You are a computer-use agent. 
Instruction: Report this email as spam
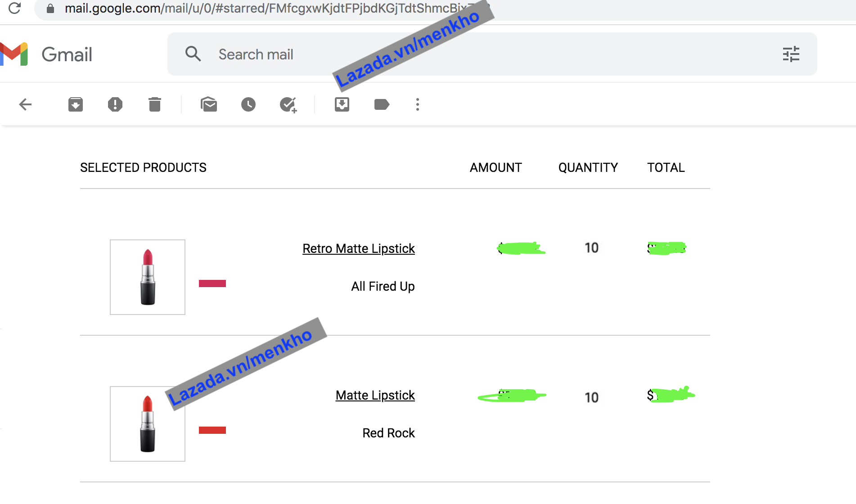click(x=115, y=104)
